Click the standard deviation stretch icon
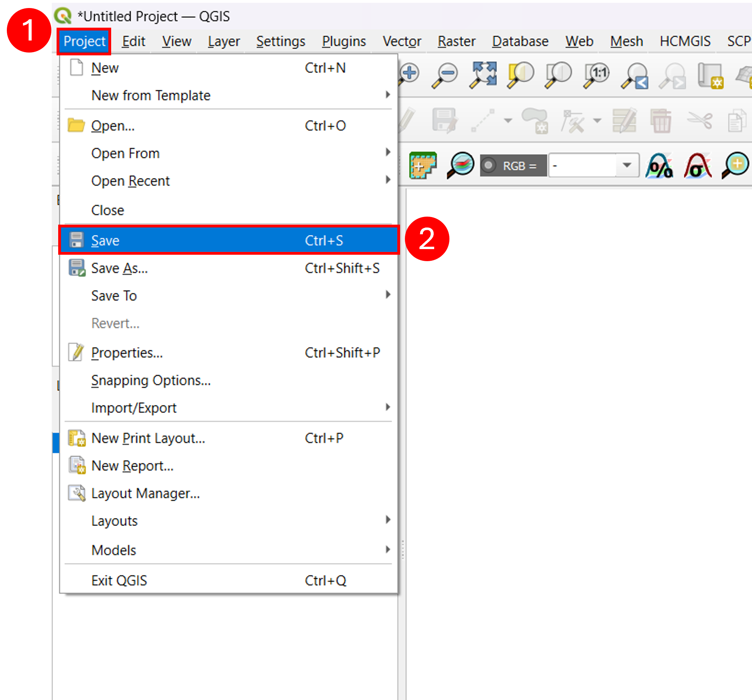Image resolution: width=752 pixels, height=700 pixels. pyautogui.click(x=697, y=165)
